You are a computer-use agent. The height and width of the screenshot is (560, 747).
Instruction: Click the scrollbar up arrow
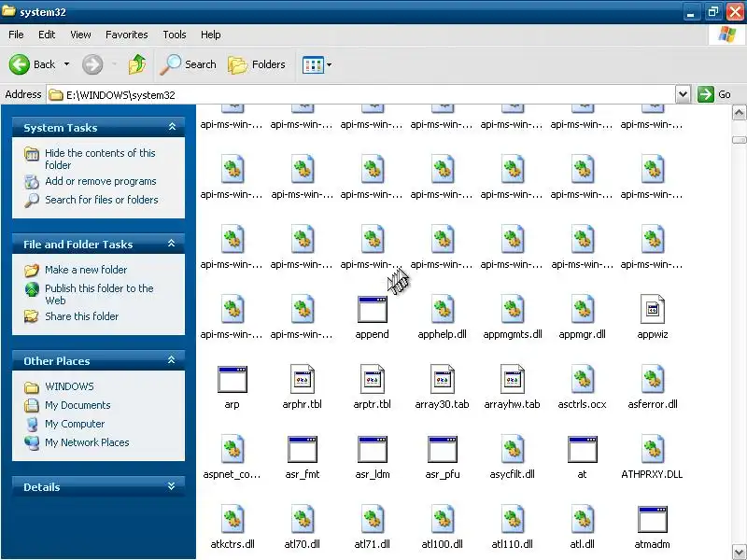pos(739,113)
